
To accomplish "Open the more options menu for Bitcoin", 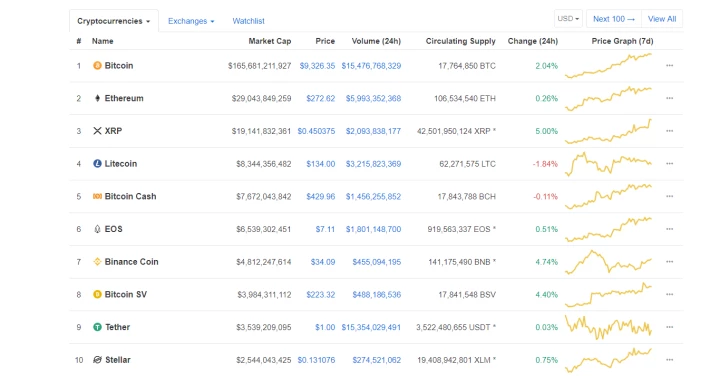I will point(670,66).
